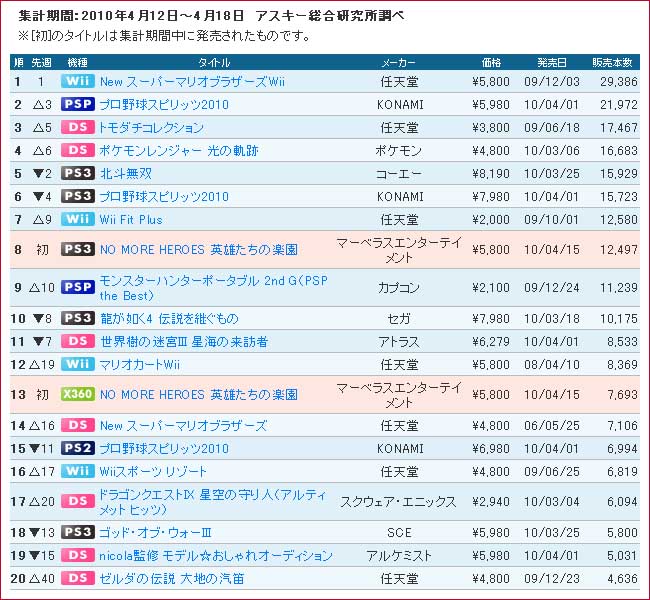Click the PSP badge in rank 2 row
The width and height of the screenshot is (650, 600).
[x=78, y=104]
